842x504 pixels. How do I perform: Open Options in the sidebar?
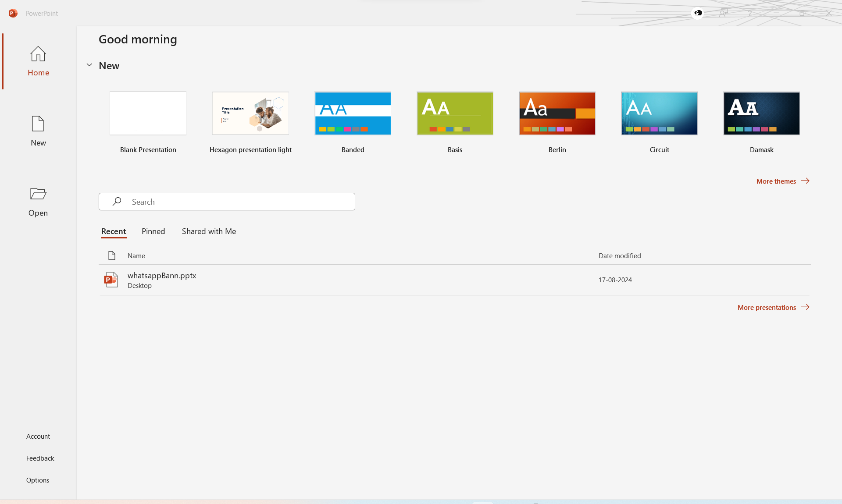pos(38,480)
